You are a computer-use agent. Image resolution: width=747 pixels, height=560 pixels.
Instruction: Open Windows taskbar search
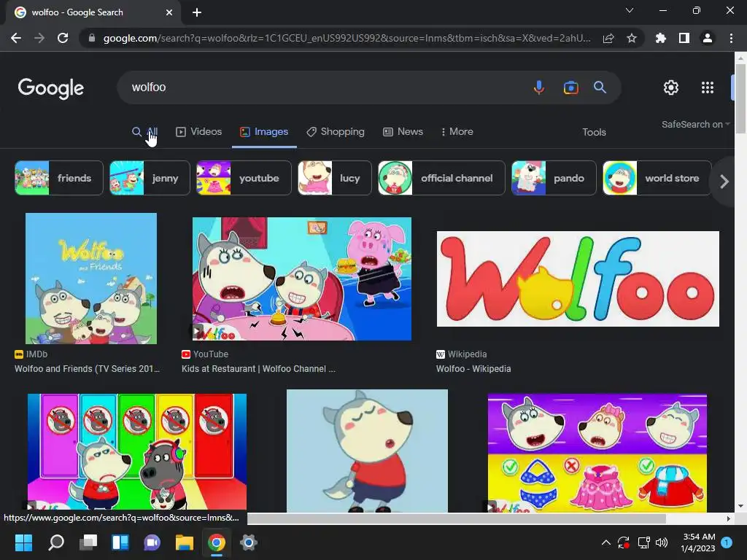(x=56, y=542)
